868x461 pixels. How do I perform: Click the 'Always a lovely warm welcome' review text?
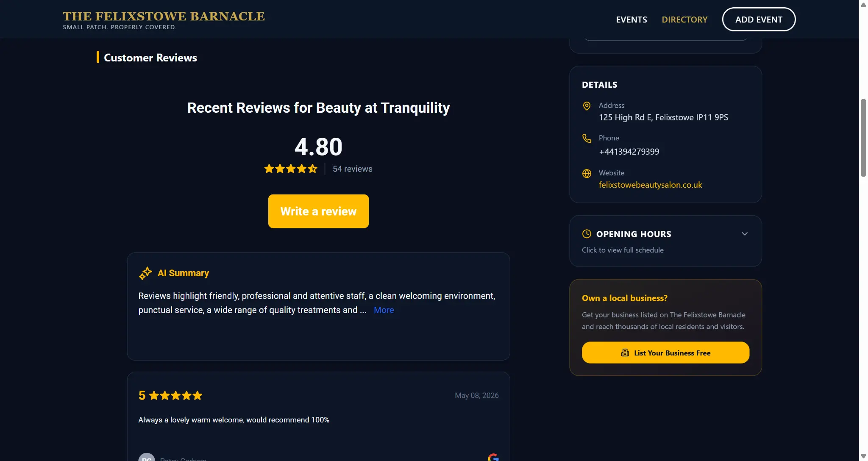234,420
